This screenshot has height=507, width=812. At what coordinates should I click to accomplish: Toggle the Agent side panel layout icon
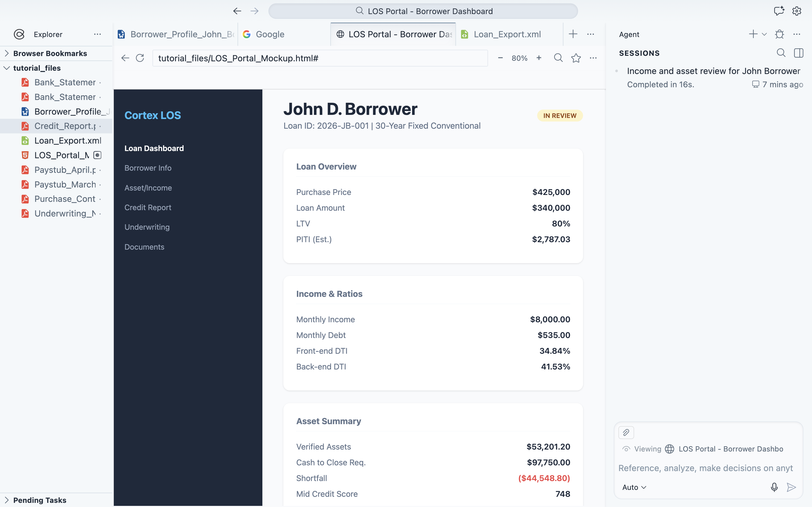(x=798, y=53)
